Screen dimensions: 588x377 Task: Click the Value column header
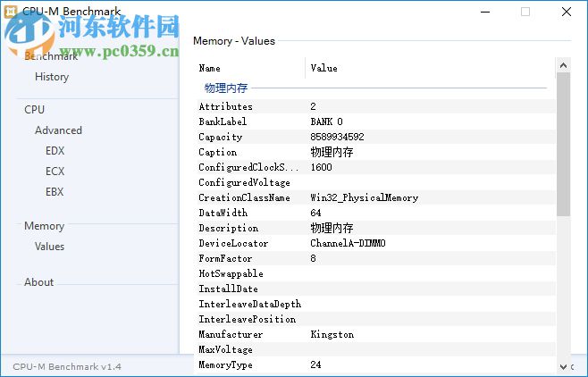tap(430, 68)
